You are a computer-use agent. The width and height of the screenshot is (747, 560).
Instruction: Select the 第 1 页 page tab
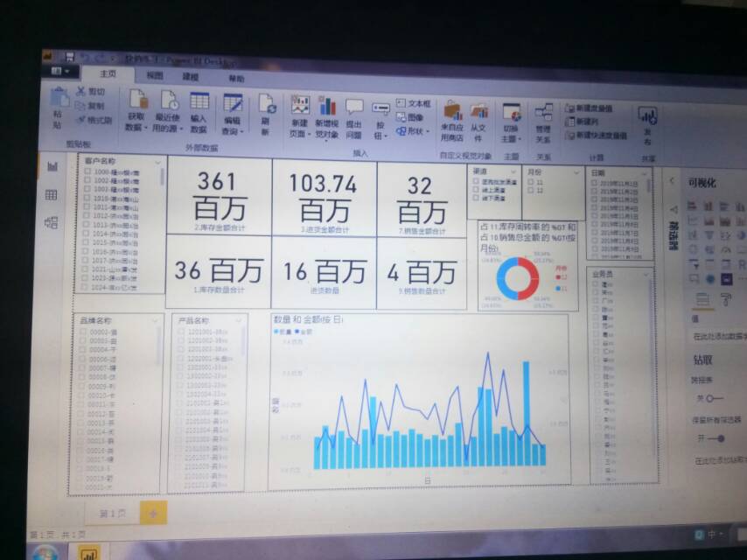pos(113,514)
